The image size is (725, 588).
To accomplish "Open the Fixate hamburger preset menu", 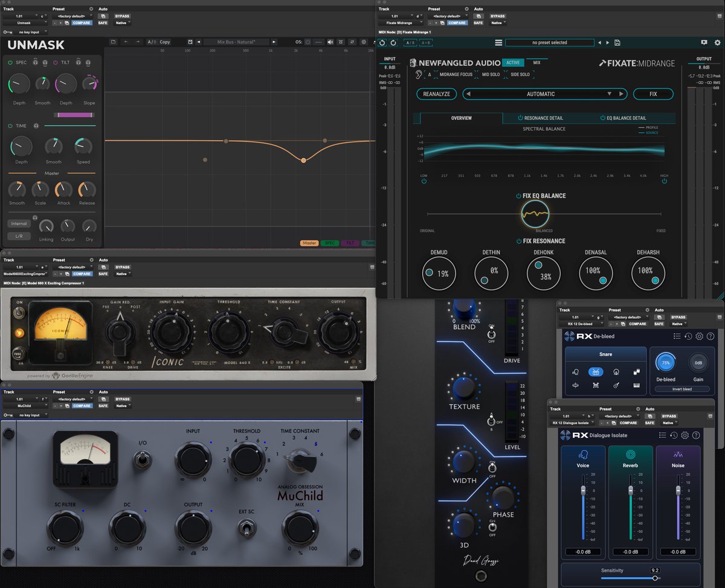I will pyautogui.click(x=498, y=43).
